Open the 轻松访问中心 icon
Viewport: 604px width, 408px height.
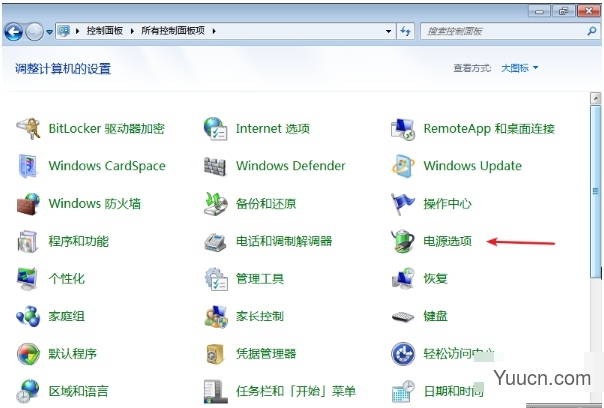(403, 354)
